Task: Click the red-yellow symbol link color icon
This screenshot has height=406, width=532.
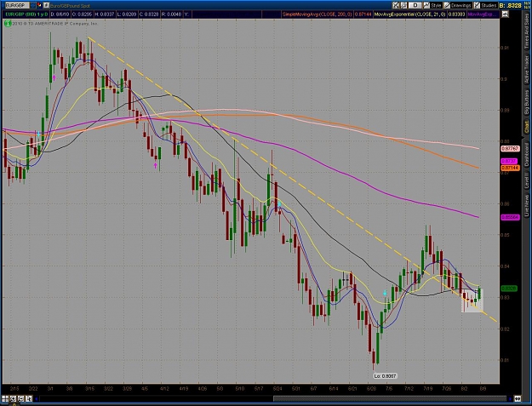Action: (x=39, y=5)
